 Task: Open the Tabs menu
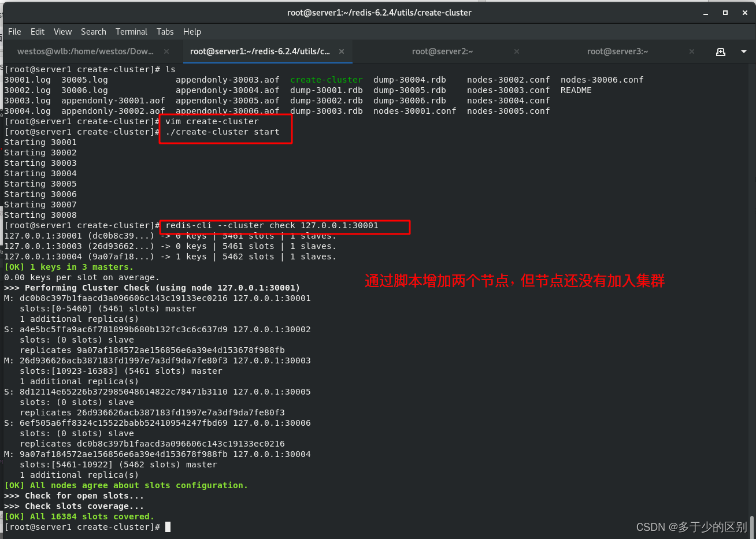coord(165,32)
